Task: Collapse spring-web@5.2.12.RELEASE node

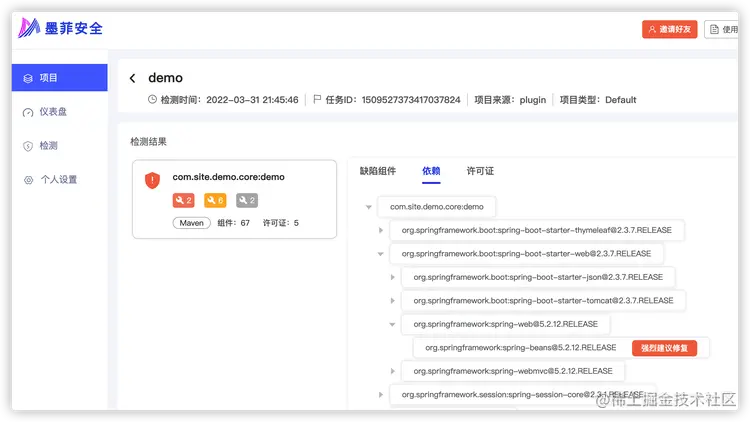Action: click(x=392, y=324)
